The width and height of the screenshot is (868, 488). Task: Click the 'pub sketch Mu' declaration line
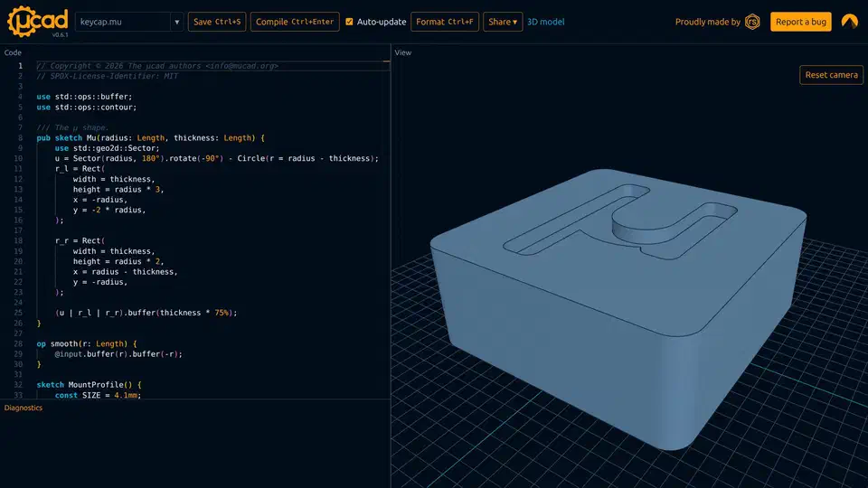(x=151, y=137)
